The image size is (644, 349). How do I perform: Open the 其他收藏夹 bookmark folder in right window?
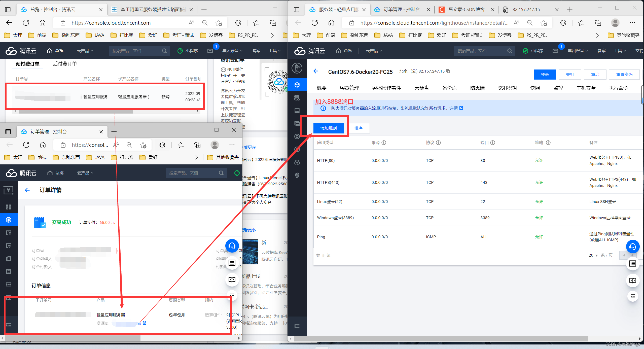coord(623,35)
